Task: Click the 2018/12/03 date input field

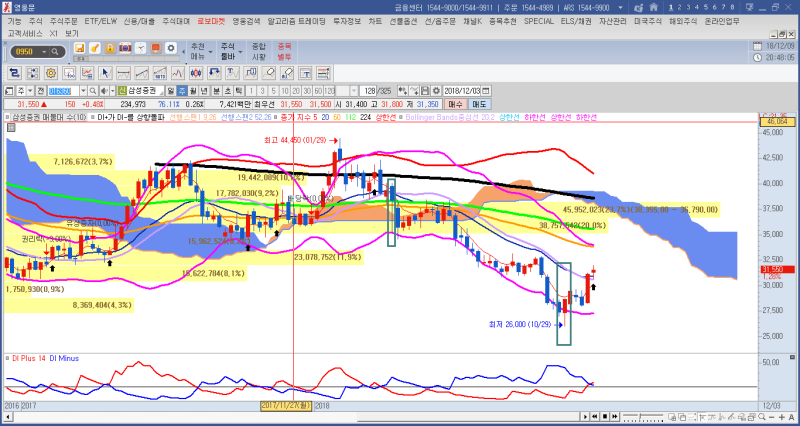Action: [462, 91]
